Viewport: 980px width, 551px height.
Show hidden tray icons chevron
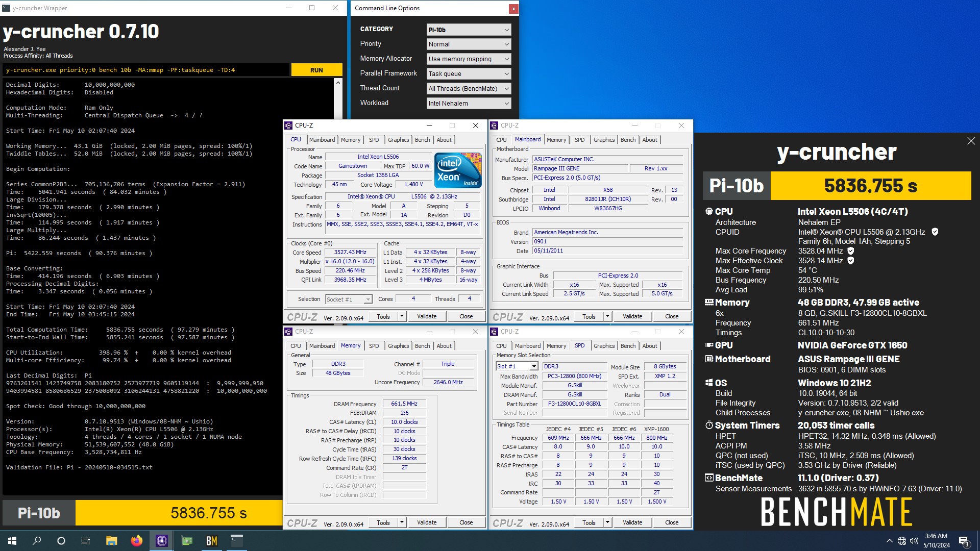tap(890, 541)
